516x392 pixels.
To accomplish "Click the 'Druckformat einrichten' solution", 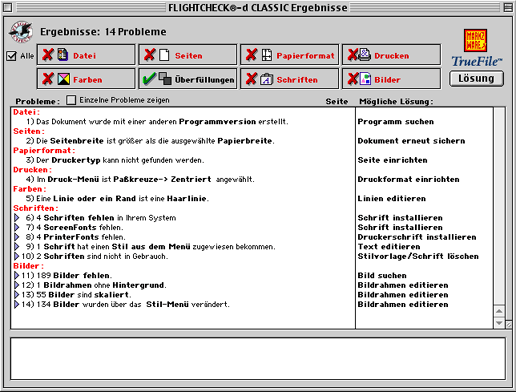I will point(408,179).
